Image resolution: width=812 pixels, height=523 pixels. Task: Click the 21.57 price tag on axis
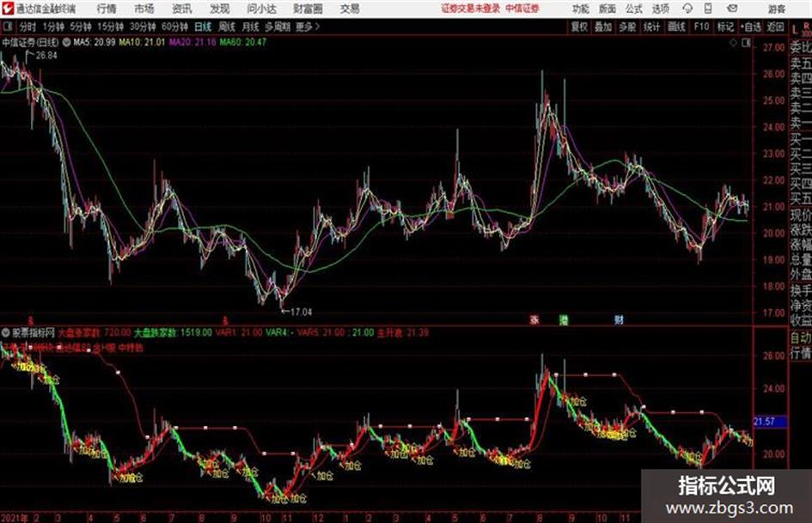click(770, 422)
